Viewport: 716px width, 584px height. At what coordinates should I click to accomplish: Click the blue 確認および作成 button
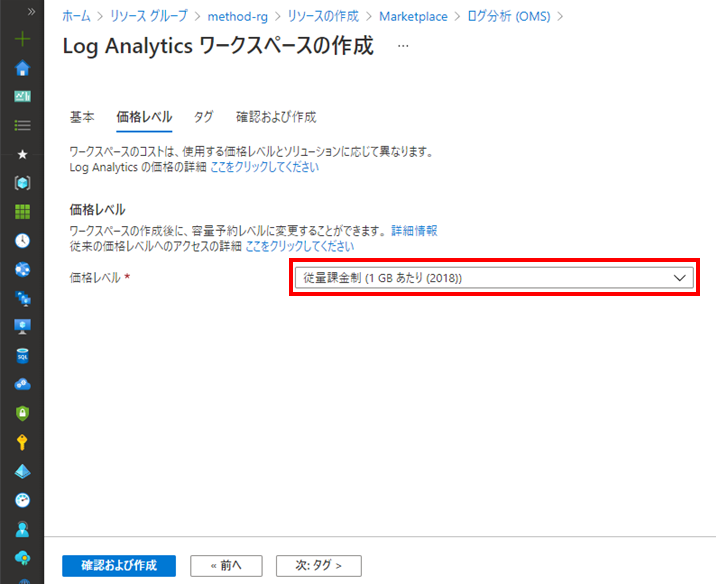pos(119,566)
